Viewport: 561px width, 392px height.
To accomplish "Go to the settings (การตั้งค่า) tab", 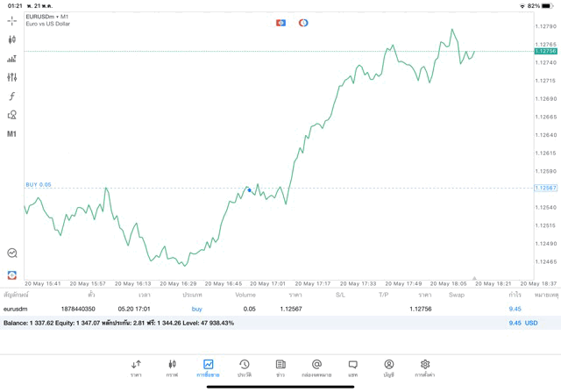I will pyautogui.click(x=425, y=367).
